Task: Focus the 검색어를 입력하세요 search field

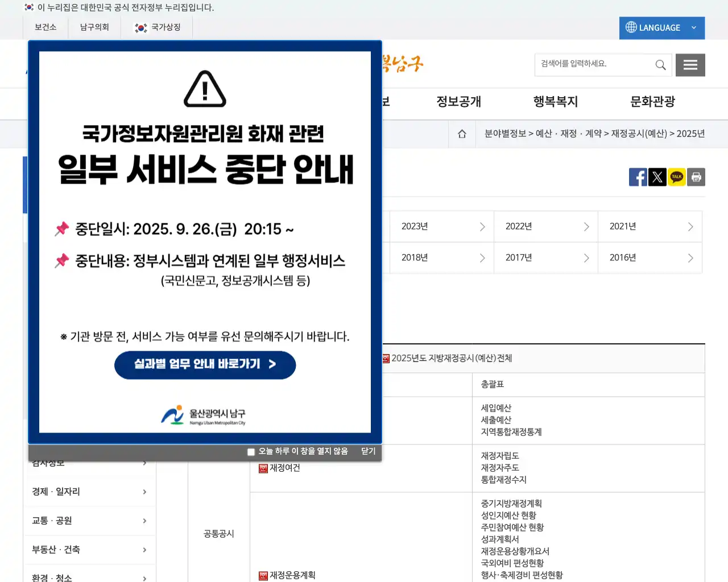Action: tap(594, 64)
